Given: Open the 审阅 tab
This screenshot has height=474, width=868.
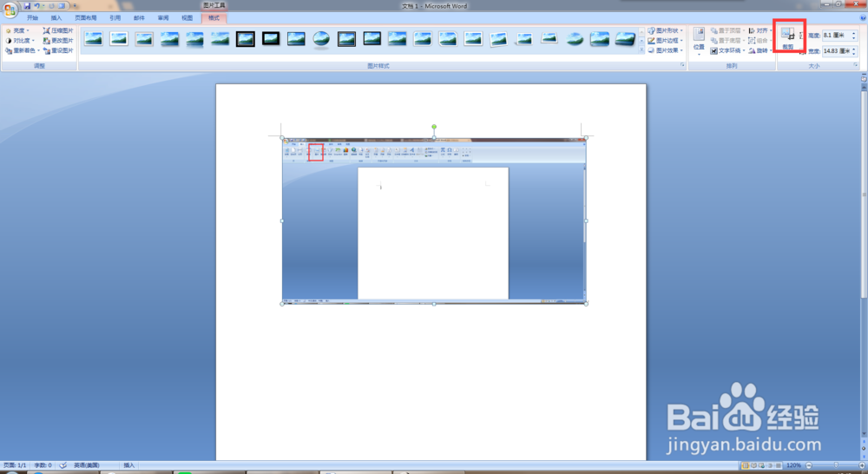Looking at the screenshot, I should pos(163,17).
